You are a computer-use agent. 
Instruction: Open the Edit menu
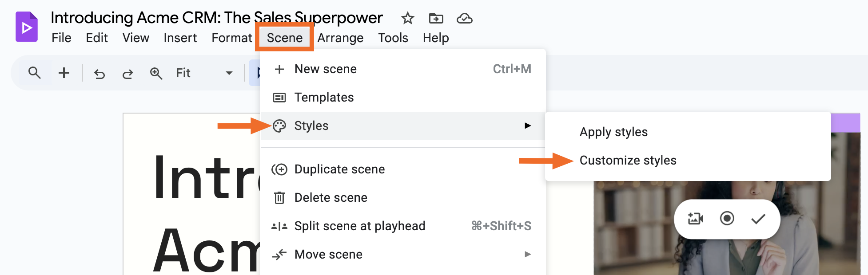(x=97, y=38)
